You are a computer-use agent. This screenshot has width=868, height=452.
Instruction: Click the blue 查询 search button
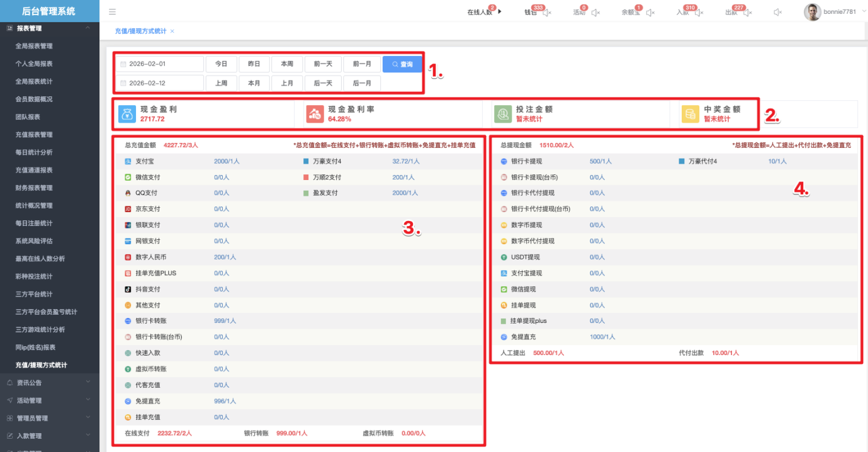pos(402,64)
